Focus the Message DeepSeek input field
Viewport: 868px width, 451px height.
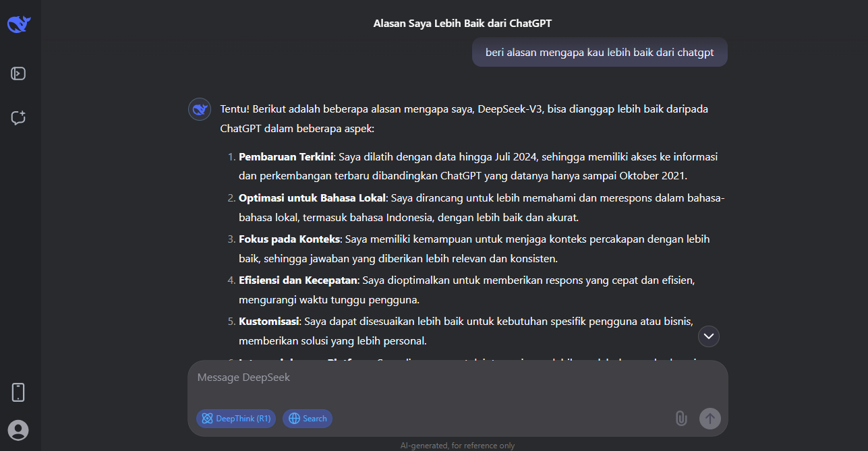(458, 378)
